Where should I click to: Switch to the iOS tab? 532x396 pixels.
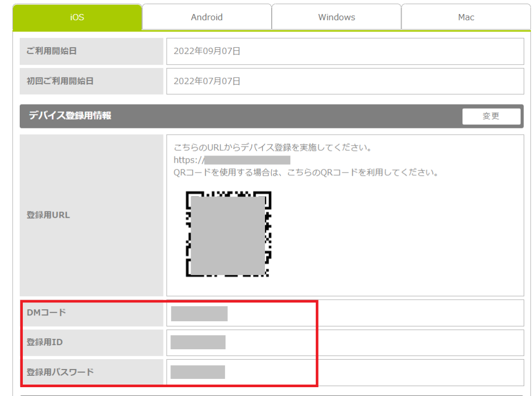coord(77,17)
